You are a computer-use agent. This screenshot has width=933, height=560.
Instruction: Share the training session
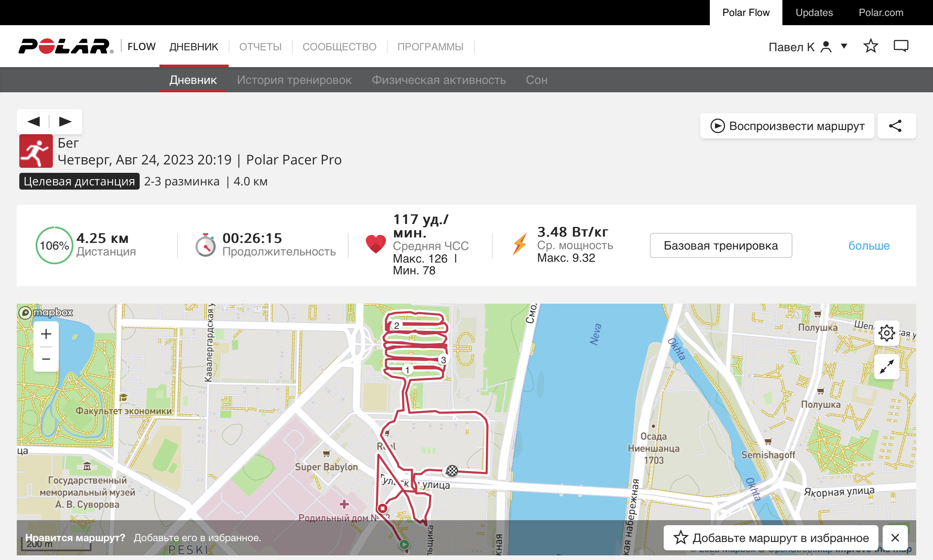pos(897,126)
